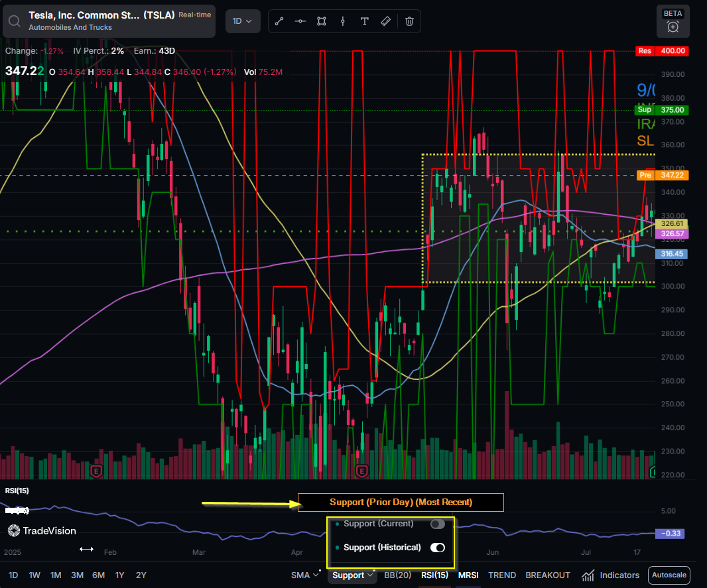Disable the Support (Historical) toggle
This screenshot has width=707, height=588.
(x=437, y=548)
